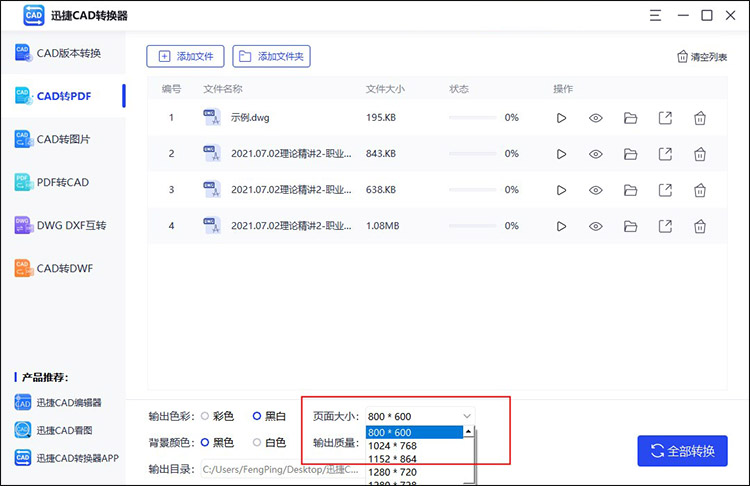Pick 1024 * 768 page size
Image resolution: width=750 pixels, height=486 pixels.
click(x=414, y=446)
